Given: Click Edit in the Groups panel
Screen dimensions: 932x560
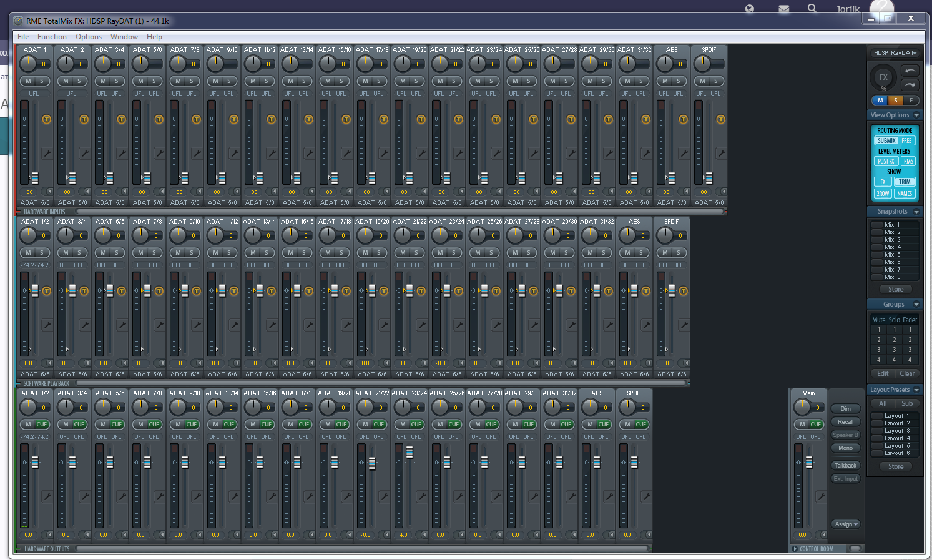Looking at the screenshot, I should click(883, 374).
